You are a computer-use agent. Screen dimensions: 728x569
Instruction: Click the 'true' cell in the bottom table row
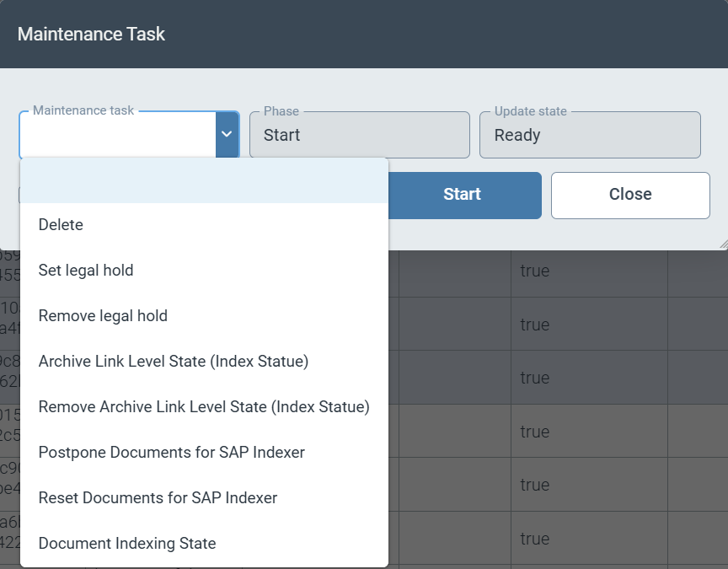535,539
